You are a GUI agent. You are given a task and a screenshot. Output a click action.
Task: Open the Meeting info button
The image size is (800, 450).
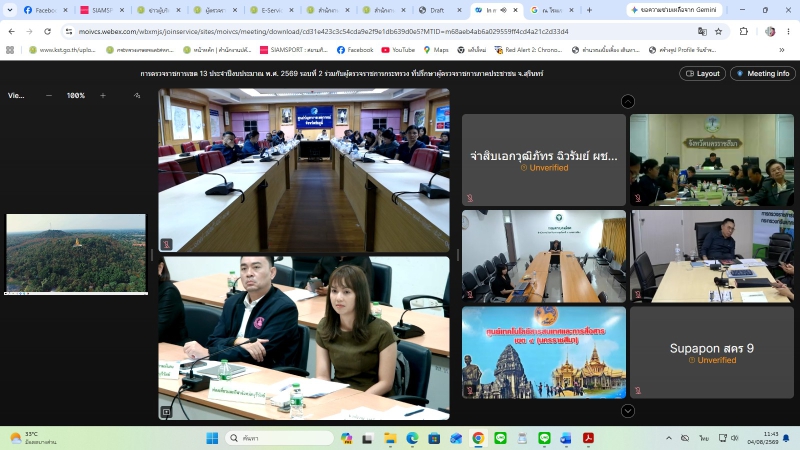762,73
